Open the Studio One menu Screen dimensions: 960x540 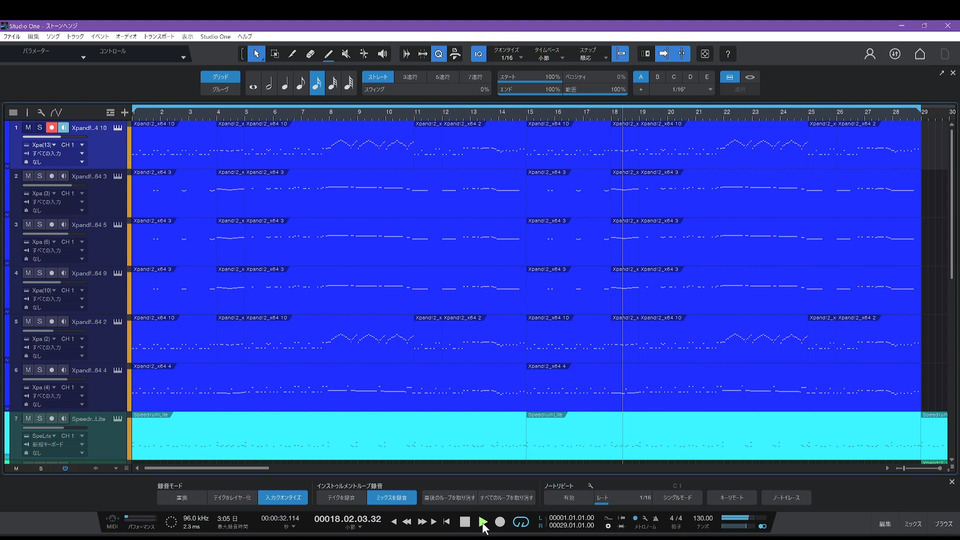[215, 36]
